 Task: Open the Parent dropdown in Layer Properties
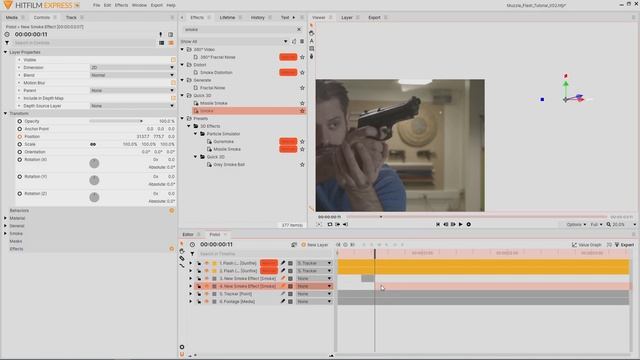pos(132,91)
